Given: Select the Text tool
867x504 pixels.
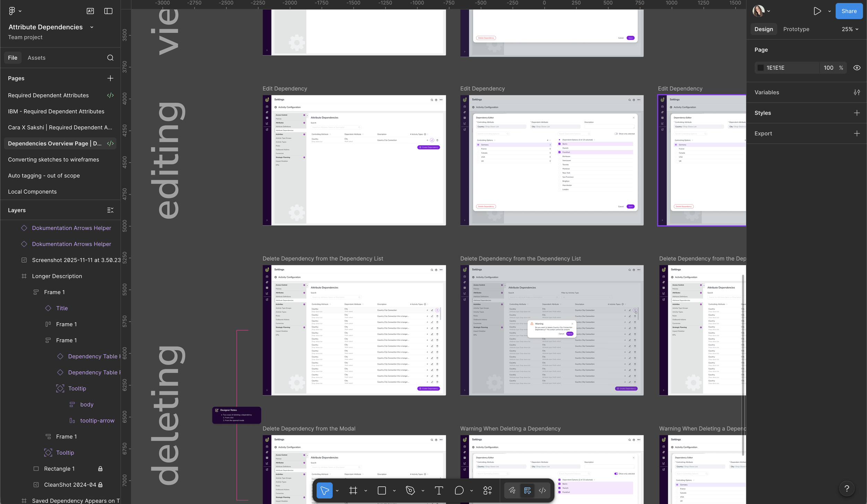Looking at the screenshot, I should [439, 490].
